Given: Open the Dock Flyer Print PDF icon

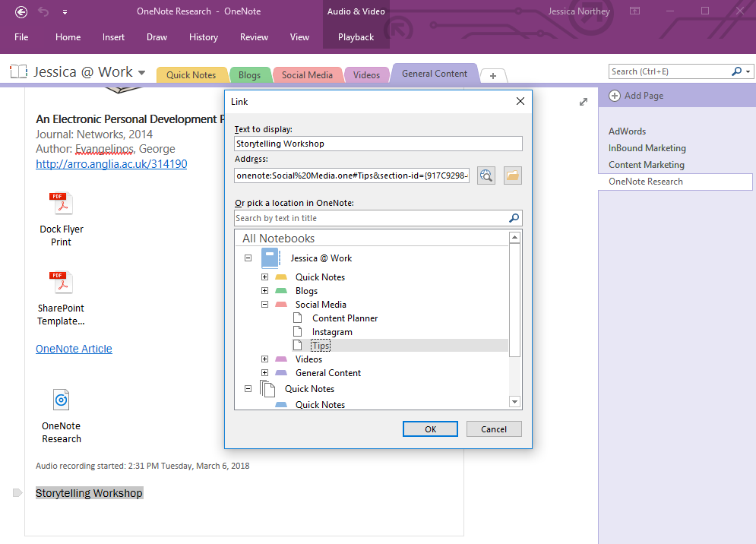Looking at the screenshot, I should (x=61, y=203).
